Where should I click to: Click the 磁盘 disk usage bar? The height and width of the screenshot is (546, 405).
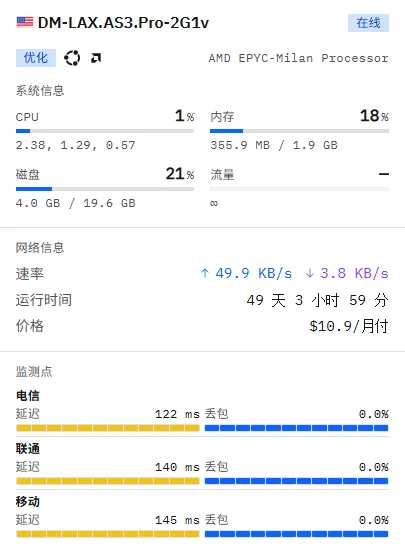tap(105, 189)
